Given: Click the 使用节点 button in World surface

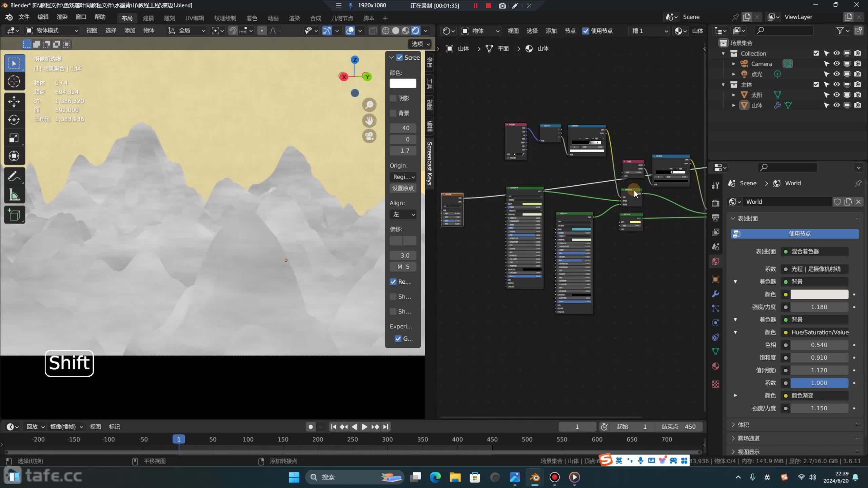Looking at the screenshot, I should (795, 234).
